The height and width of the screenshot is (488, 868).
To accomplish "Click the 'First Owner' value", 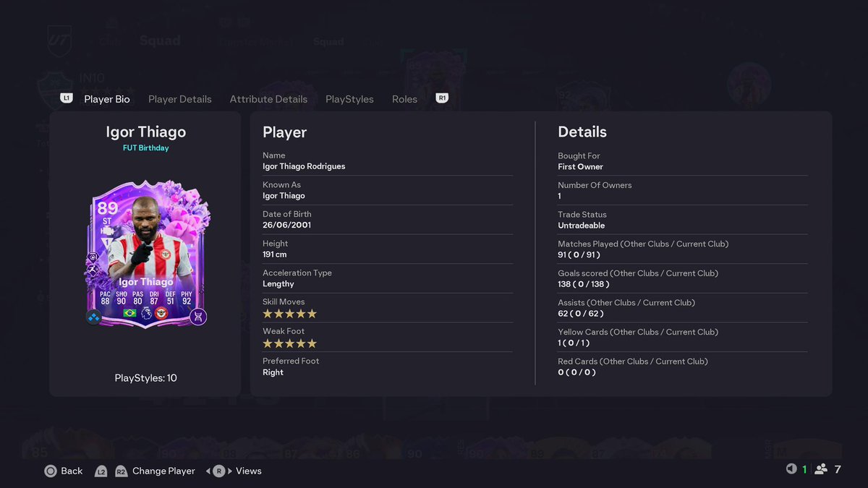I will click(581, 167).
